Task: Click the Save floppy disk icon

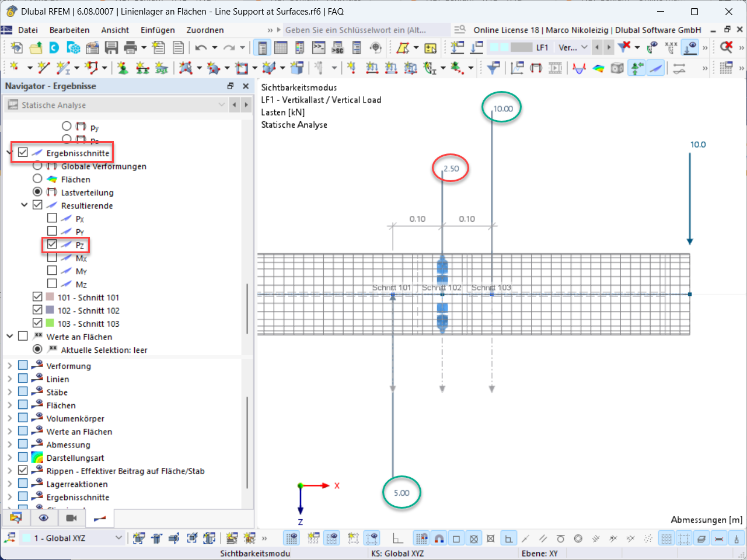Action: coord(111,47)
